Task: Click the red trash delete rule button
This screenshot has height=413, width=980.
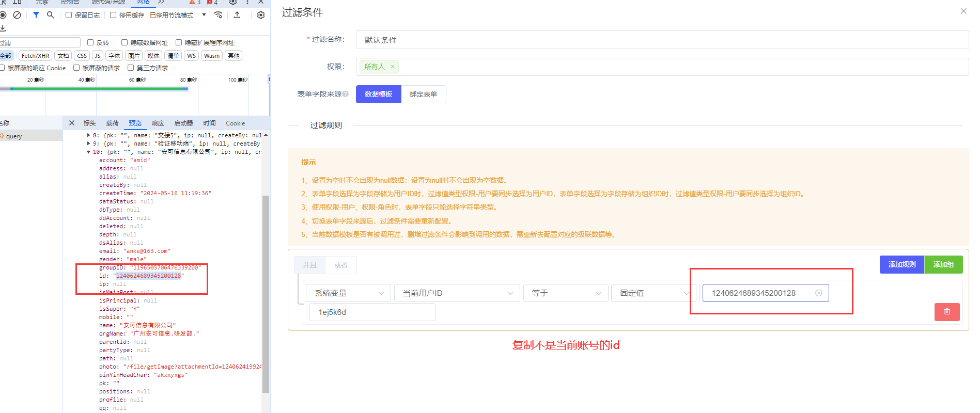Action: pyautogui.click(x=946, y=312)
